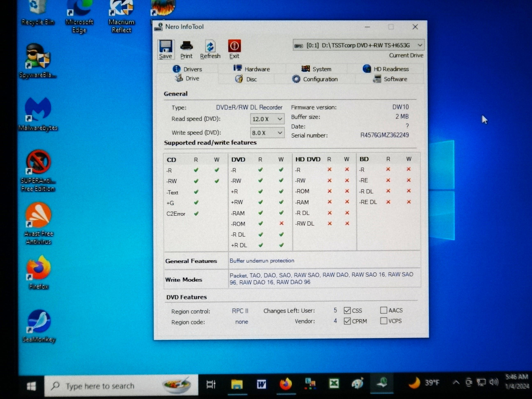Screen dimensions: 532x399
Task: Click the RPC II region control value
Action: (240, 311)
